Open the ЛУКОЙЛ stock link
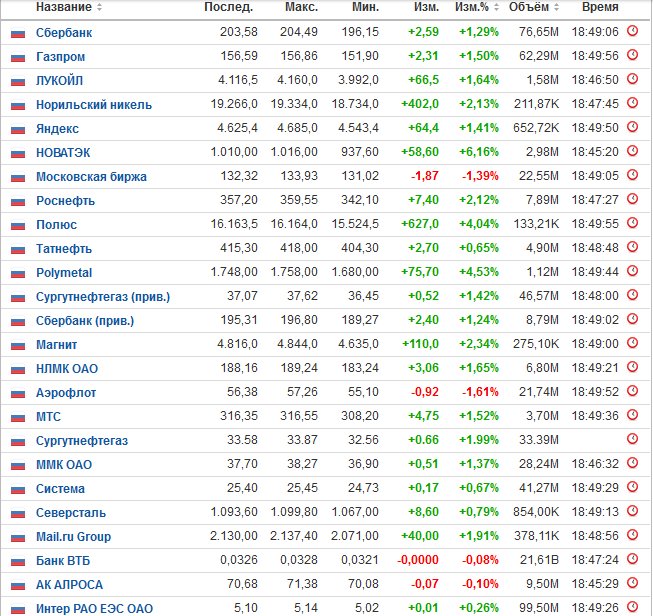Screen dimensions: 653x616 (x=60, y=80)
